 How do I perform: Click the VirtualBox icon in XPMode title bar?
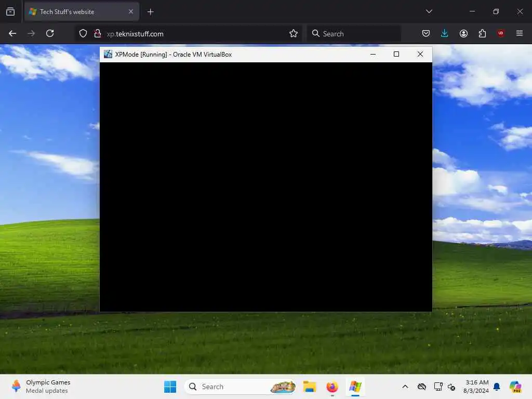click(x=108, y=54)
